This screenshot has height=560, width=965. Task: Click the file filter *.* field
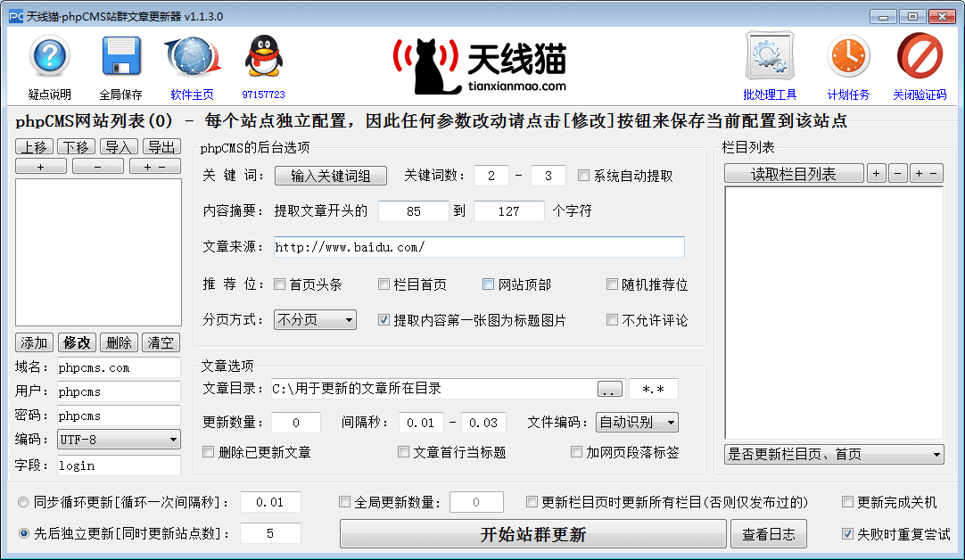653,389
